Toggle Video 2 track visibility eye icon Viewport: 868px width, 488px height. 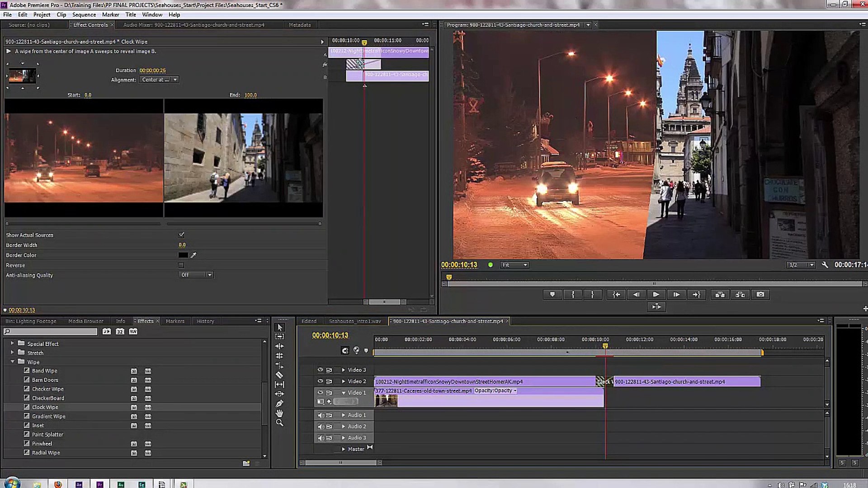click(x=320, y=381)
